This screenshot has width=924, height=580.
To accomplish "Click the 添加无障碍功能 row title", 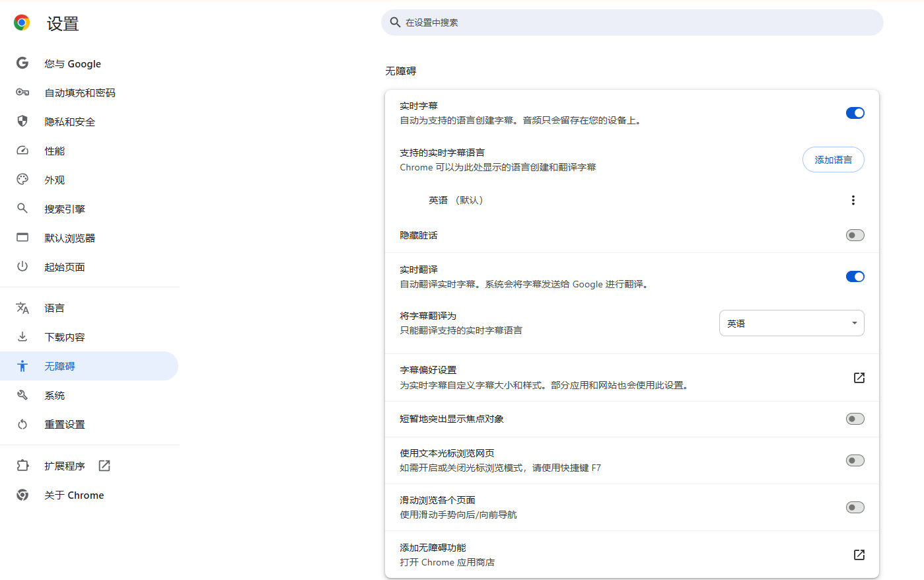I will point(433,548).
